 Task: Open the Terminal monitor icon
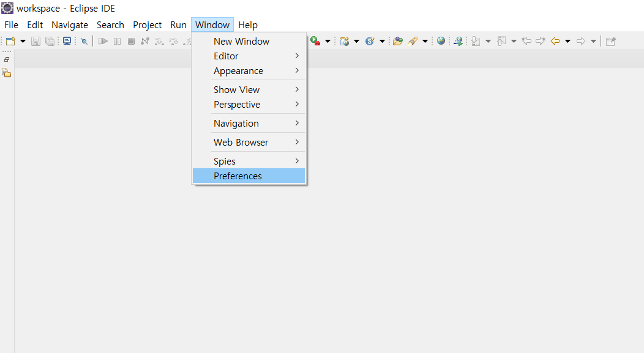67,41
